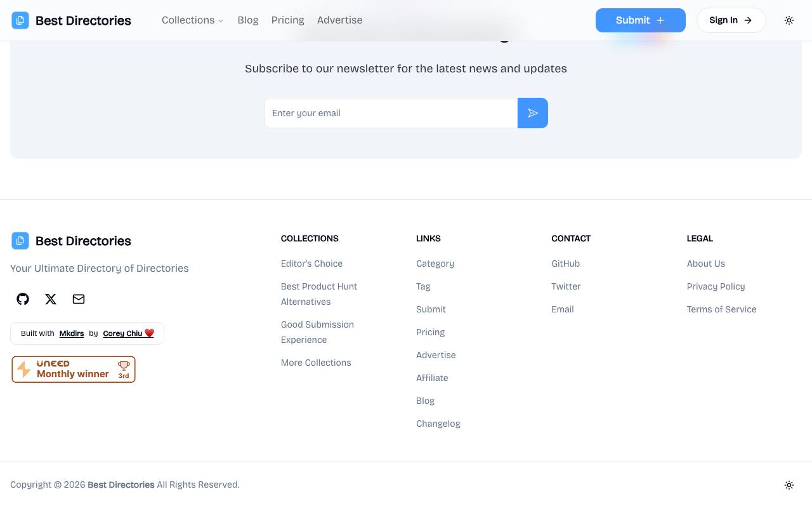Open the GitHub icon in footer
Viewport: 812px width, 508px height.
coord(23,299)
